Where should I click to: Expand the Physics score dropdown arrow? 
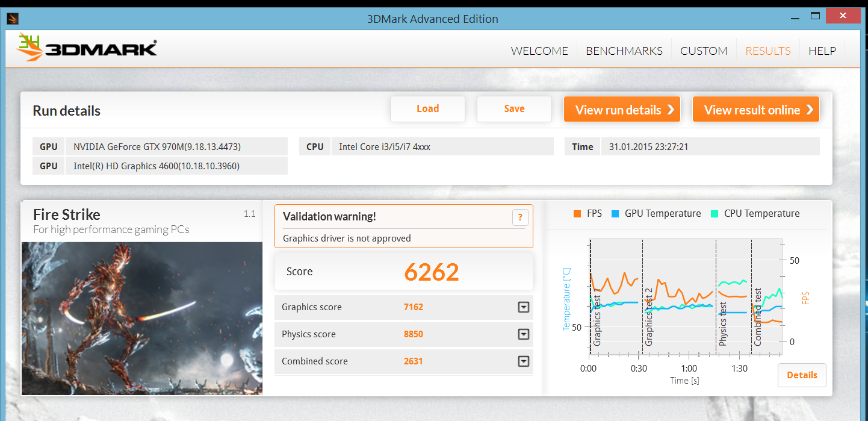pos(523,334)
